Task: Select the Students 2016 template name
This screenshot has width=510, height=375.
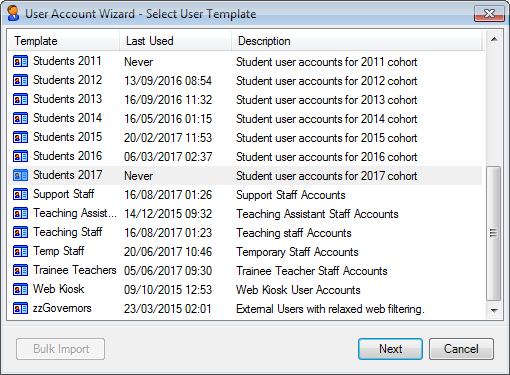Action: pyautogui.click(x=67, y=156)
